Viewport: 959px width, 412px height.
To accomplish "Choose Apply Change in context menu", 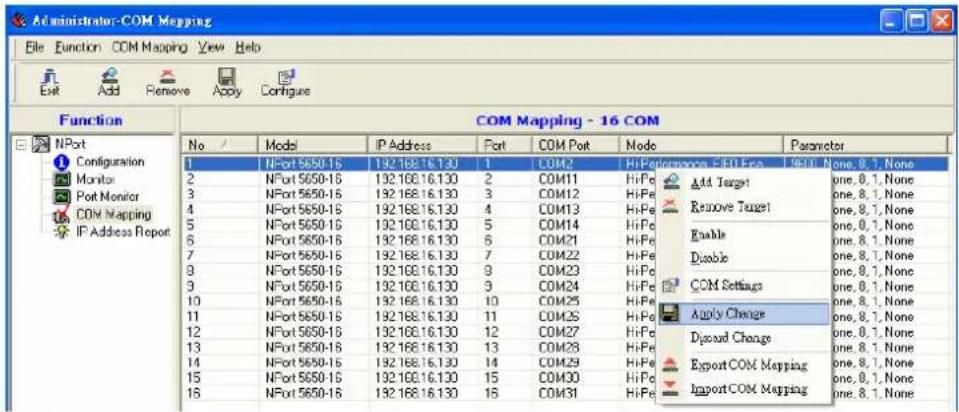I will pos(744,314).
